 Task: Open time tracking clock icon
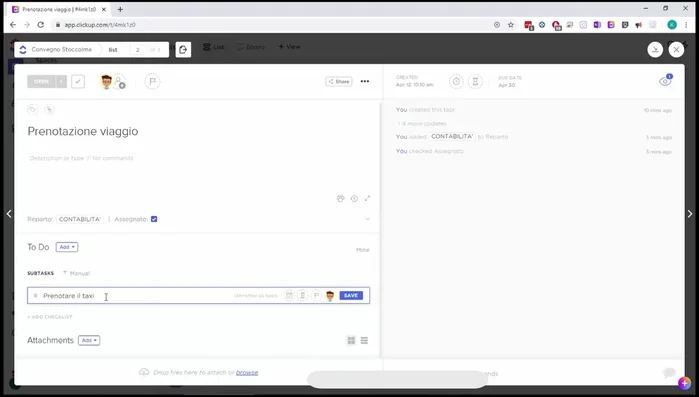coord(456,82)
